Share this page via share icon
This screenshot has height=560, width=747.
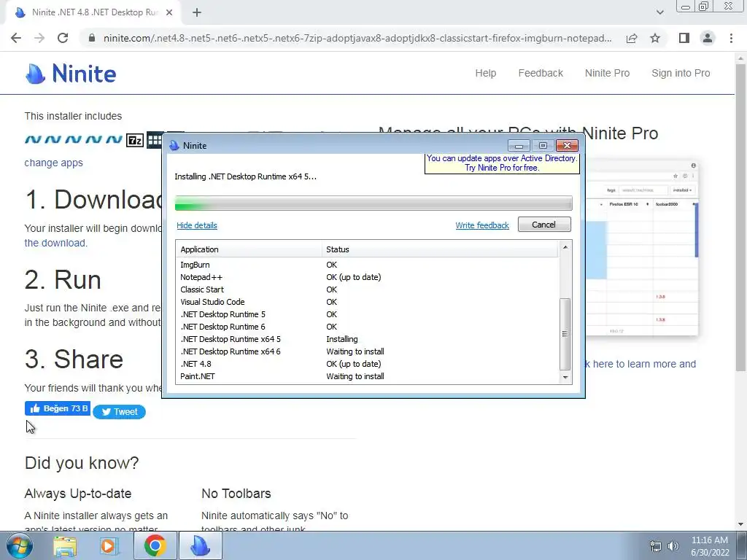coord(632,38)
